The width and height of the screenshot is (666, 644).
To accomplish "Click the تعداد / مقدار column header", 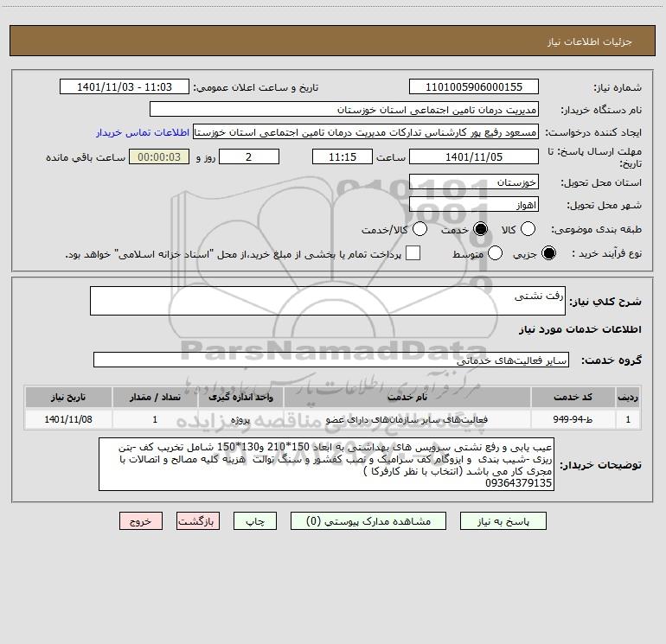I will pyautogui.click(x=155, y=397).
